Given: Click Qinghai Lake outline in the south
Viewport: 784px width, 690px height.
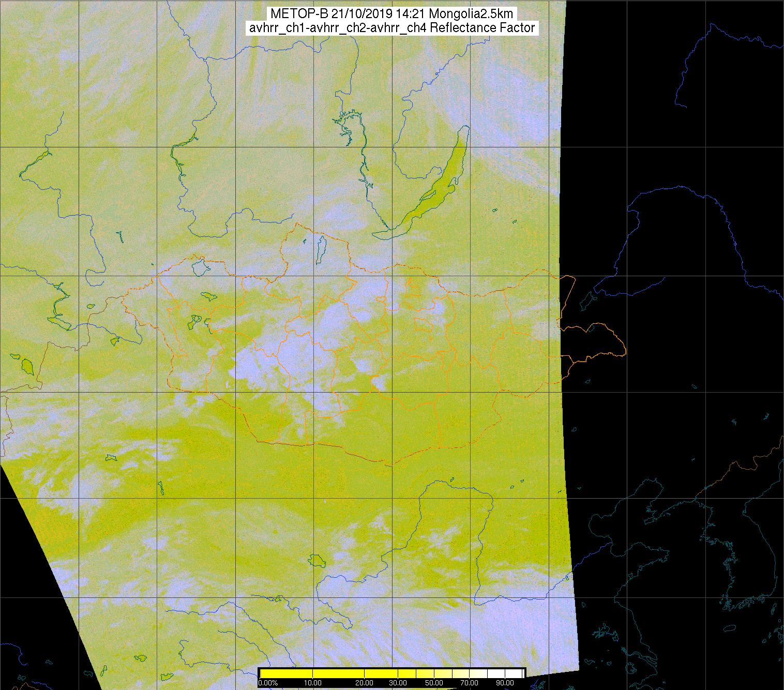Looking at the screenshot, I should pos(315,560).
